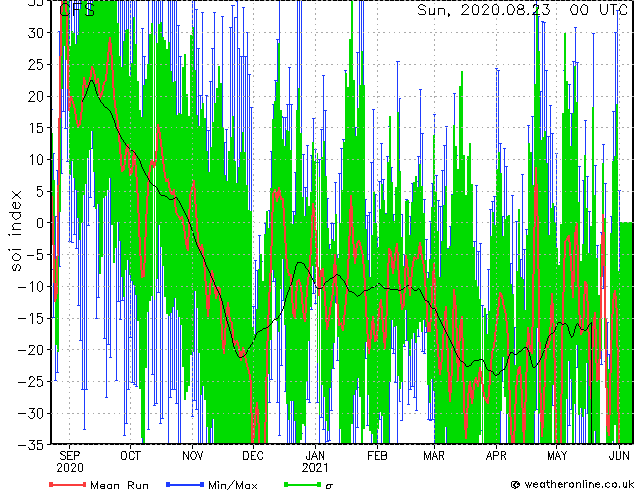The width and height of the screenshot is (634, 490).
Task: Click the y-axis value '0'
Action: click(x=39, y=223)
